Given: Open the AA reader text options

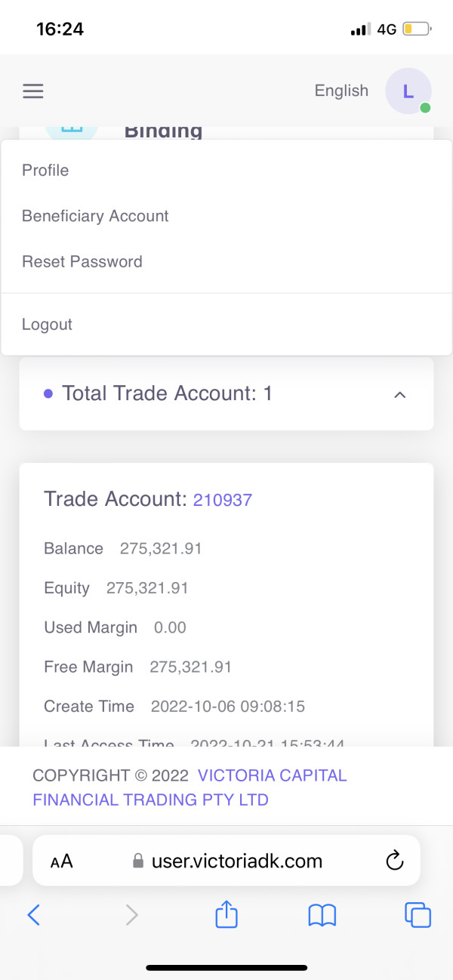Looking at the screenshot, I should coord(62,861).
